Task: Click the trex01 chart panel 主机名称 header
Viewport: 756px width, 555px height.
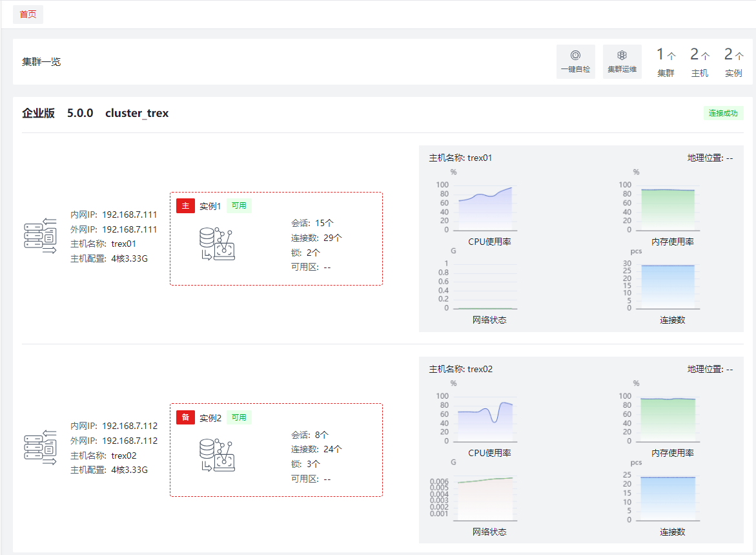Action: tap(460, 158)
